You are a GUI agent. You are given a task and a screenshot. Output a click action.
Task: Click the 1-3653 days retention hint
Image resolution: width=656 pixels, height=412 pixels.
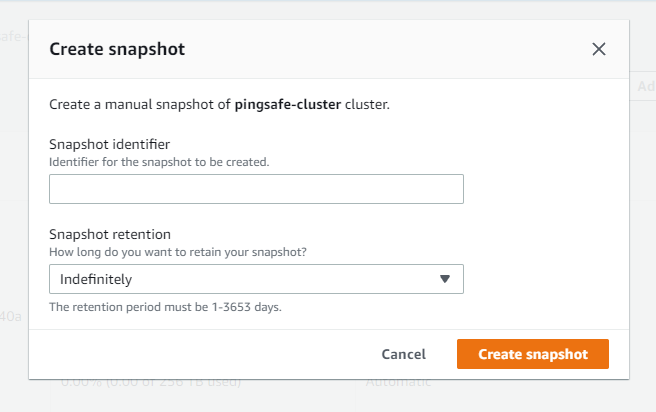(x=165, y=307)
